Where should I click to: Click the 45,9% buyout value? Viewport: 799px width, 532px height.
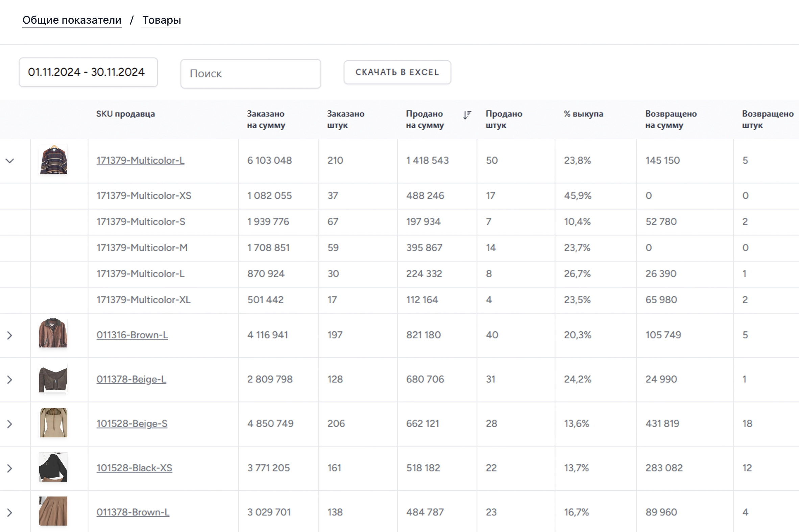pyautogui.click(x=578, y=196)
